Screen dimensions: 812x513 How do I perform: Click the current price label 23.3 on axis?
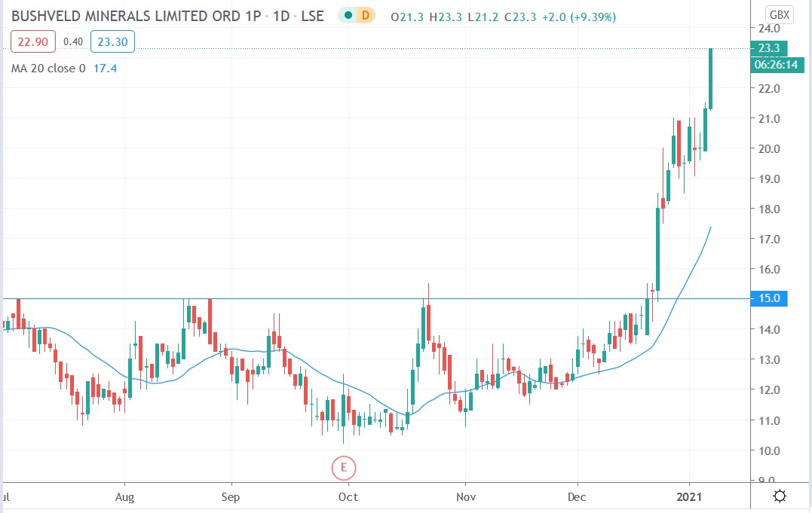768,48
